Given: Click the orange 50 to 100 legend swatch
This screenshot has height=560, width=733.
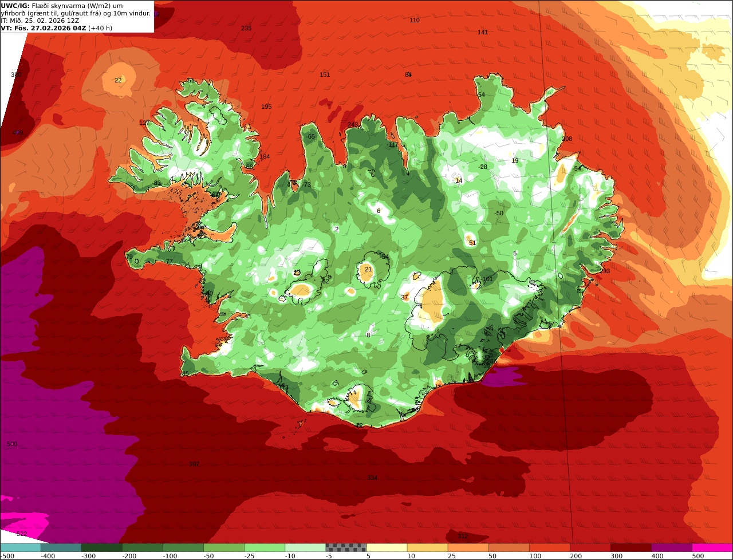Looking at the screenshot, I should (x=509, y=547).
